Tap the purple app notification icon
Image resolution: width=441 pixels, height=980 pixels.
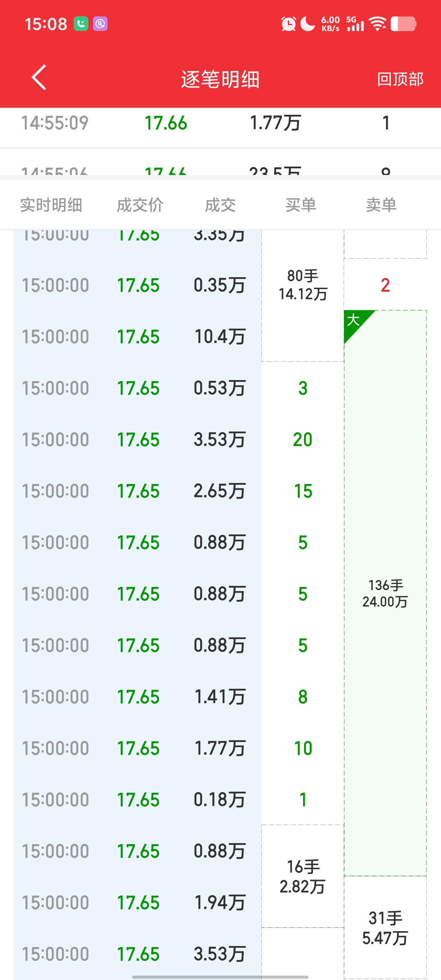100,23
